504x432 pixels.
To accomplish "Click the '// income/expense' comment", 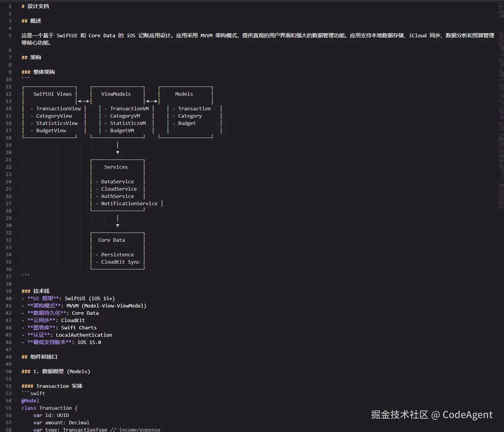I will (135, 429).
